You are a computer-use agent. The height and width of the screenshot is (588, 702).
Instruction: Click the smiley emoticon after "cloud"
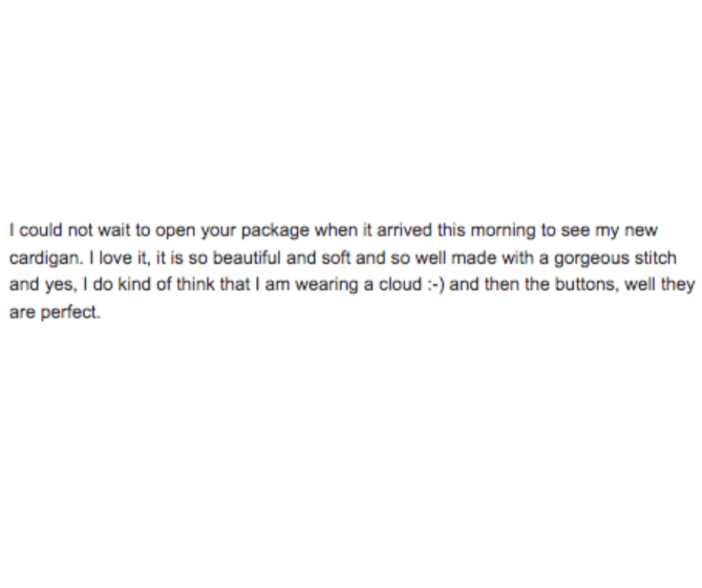pyautogui.click(x=435, y=285)
